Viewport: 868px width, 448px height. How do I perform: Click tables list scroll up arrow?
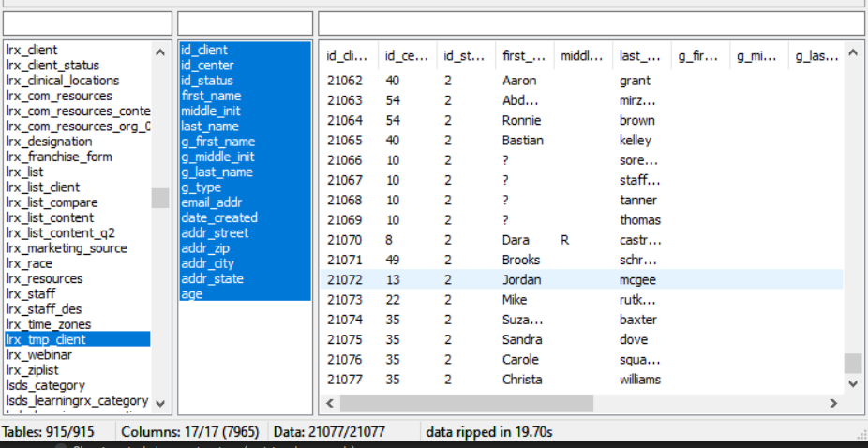point(160,52)
